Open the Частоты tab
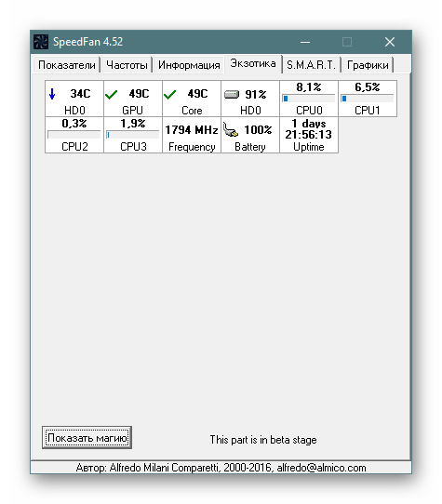Viewport: 442px width, 504px height. [x=127, y=65]
